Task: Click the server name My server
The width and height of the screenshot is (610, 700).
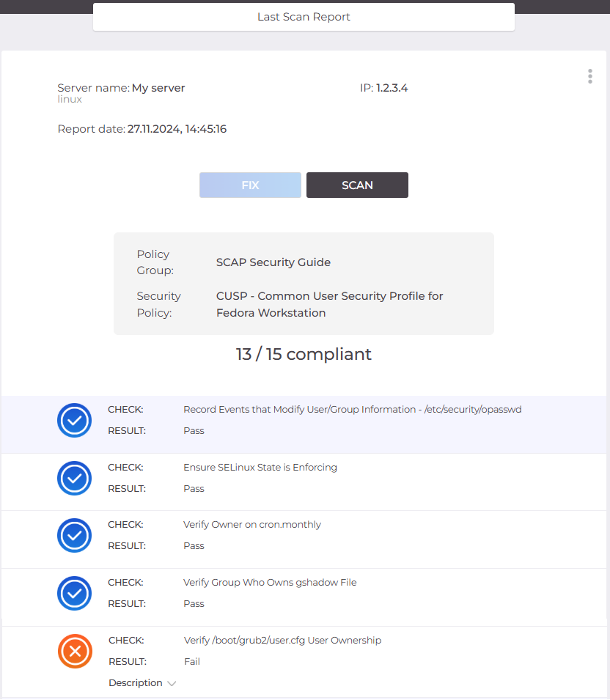Action: coord(158,88)
